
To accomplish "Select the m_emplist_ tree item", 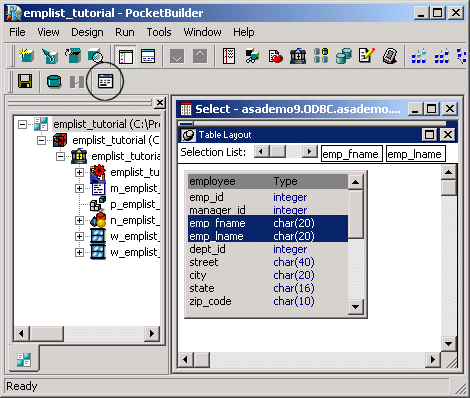I will click(x=134, y=188).
